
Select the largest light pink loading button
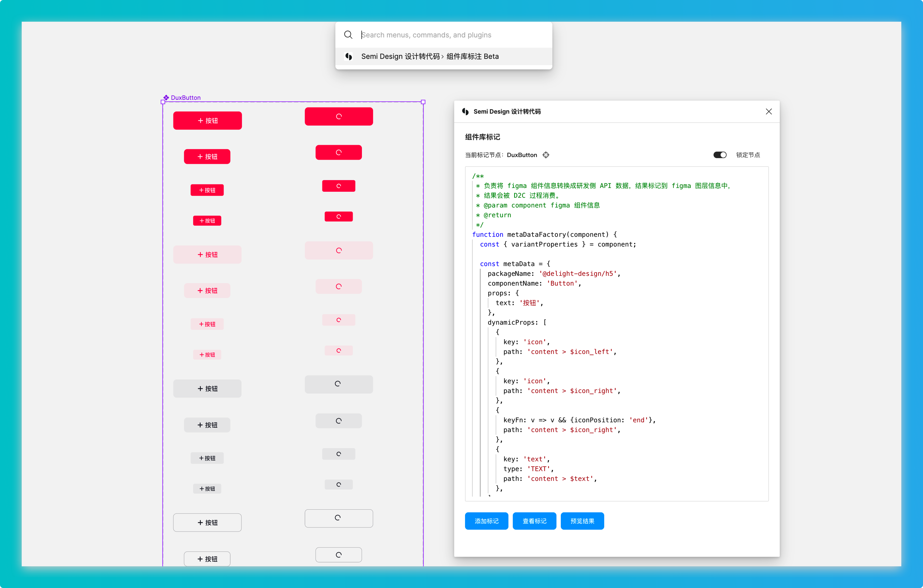pyautogui.click(x=339, y=250)
